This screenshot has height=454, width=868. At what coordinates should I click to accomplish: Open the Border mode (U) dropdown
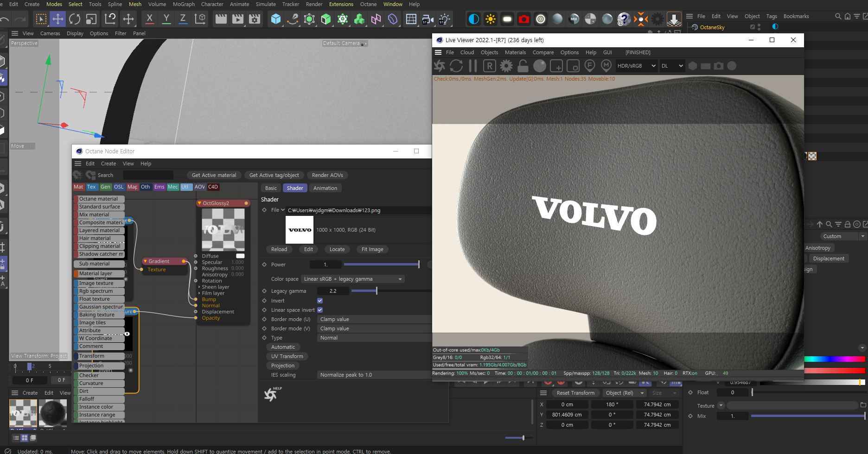(375, 319)
